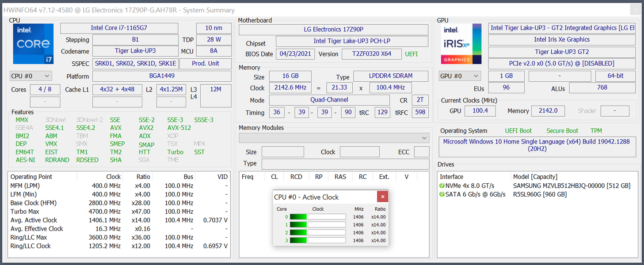The image size is (644, 265).
Task: Close the CPU #0 Active Clock popup
Action: [382, 197]
